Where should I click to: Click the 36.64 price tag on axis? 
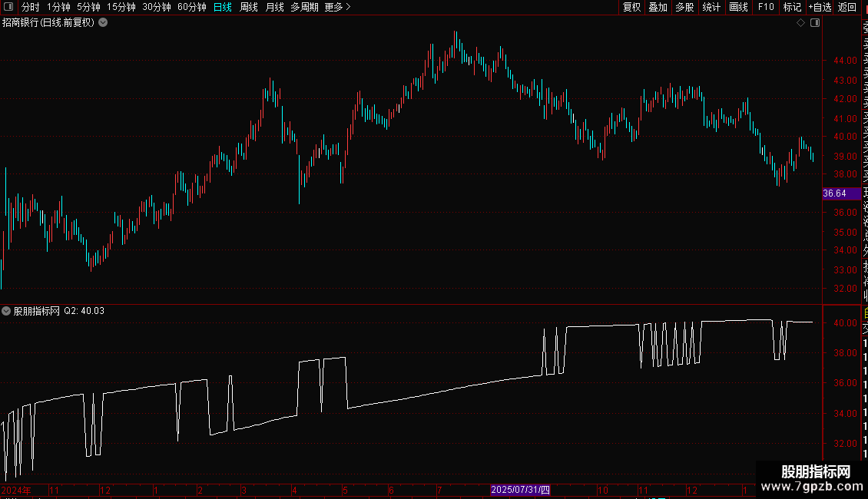point(841,193)
